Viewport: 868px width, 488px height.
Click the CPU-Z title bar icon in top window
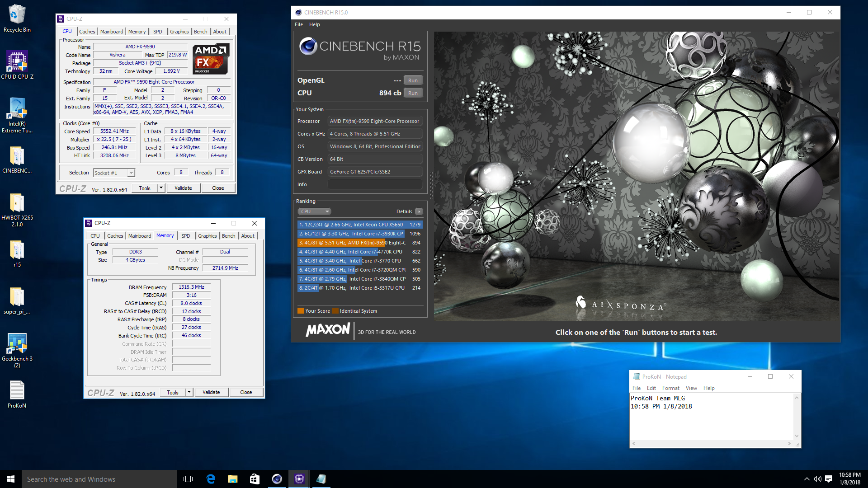click(61, 19)
